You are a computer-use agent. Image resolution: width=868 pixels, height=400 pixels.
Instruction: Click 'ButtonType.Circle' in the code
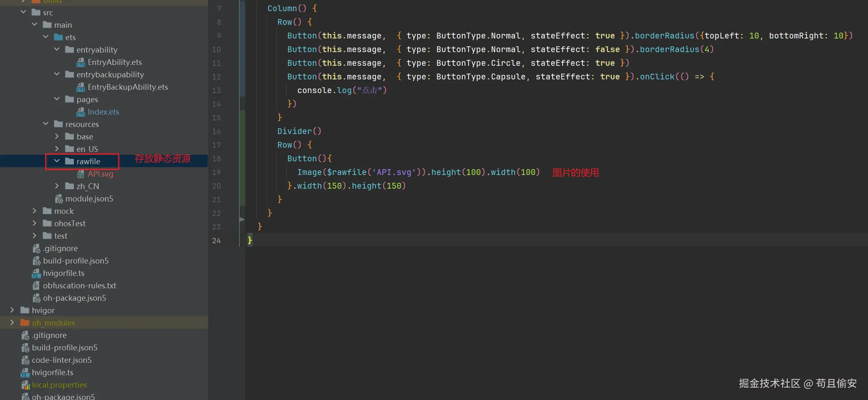click(x=478, y=63)
